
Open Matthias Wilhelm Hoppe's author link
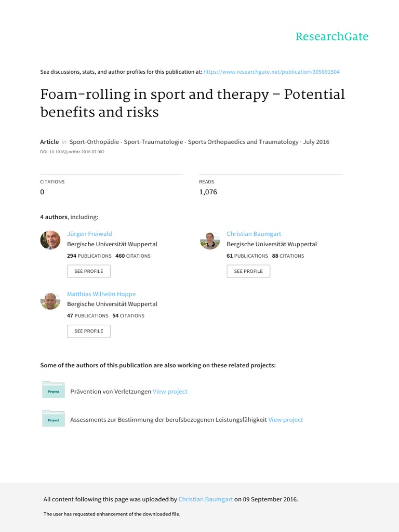101,294
